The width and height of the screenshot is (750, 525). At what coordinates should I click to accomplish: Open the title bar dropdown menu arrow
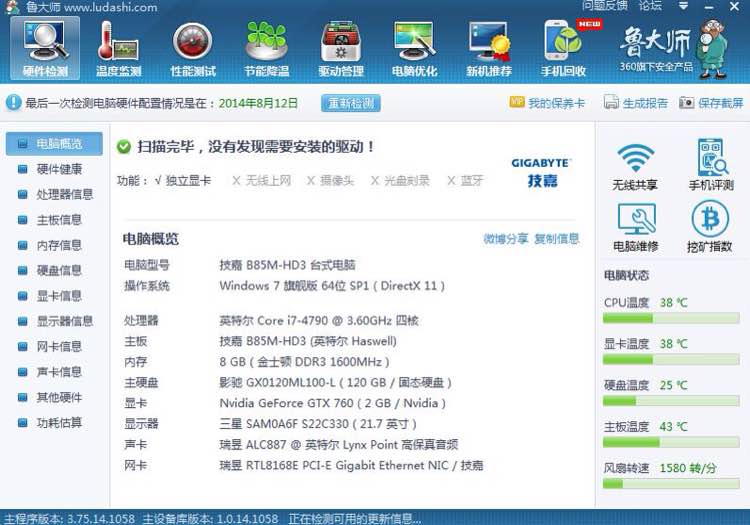click(x=684, y=6)
